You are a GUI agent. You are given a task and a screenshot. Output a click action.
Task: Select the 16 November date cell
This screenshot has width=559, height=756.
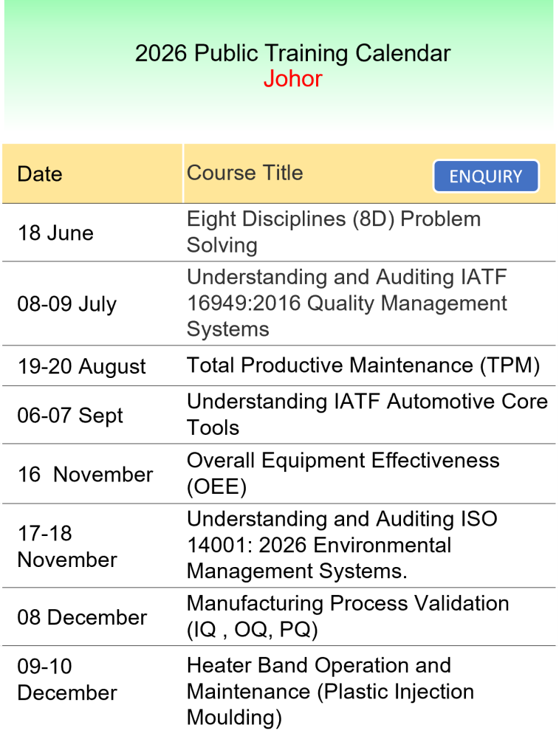(85, 474)
